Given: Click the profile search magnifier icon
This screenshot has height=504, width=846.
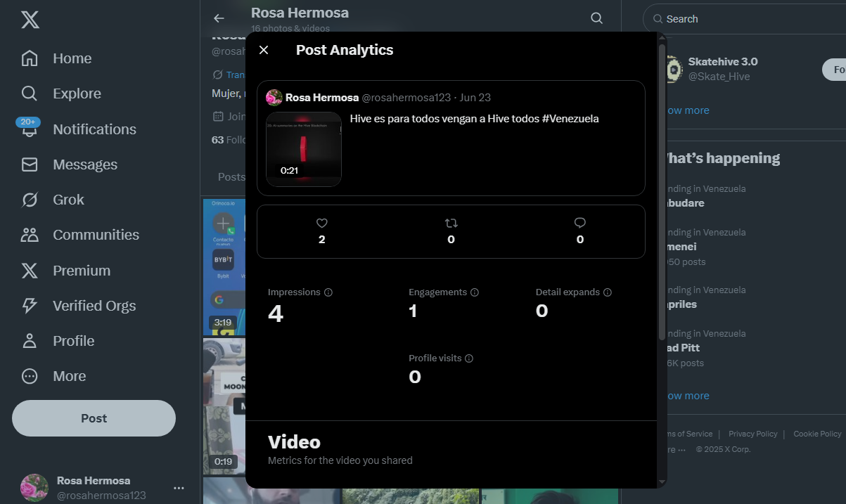Looking at the screenshot, I should point(597,18).
